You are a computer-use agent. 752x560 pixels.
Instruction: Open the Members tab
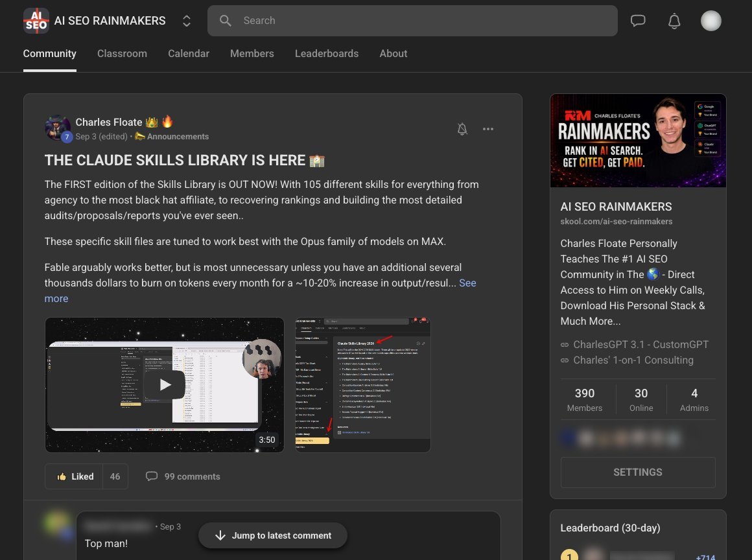tap(252, 54)
